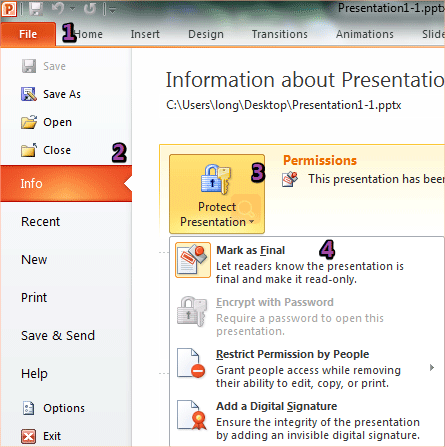The height and width of the screenshot is (447, 445).
Task: Click the Permissions marked-as-final status icon
Action: (x=290, y=179)
